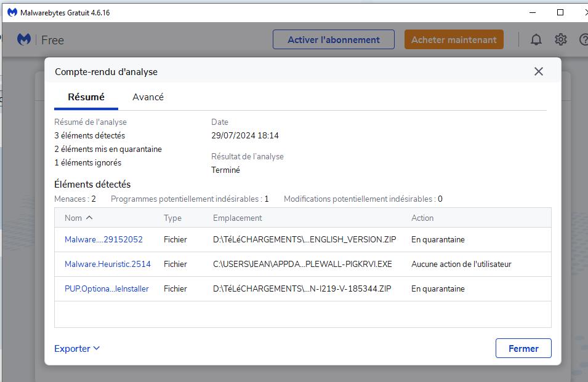Click the Malwarebytes logo beside Free
This screenshot has height=382, width=588.
pyautogui.click(x=24, y=40)
